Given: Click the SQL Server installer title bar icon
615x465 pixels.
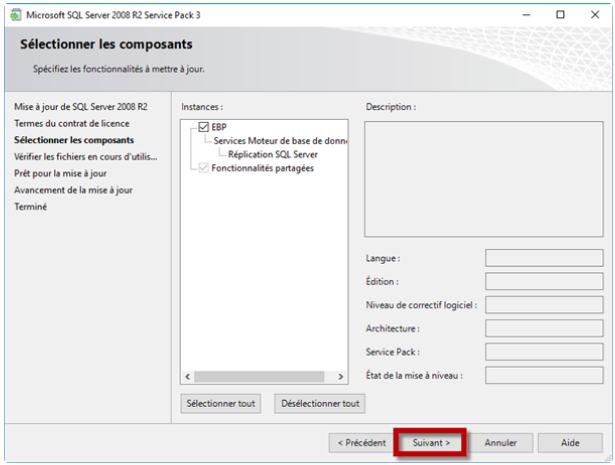Looking at the screenshot, I should tap(15, 15).
